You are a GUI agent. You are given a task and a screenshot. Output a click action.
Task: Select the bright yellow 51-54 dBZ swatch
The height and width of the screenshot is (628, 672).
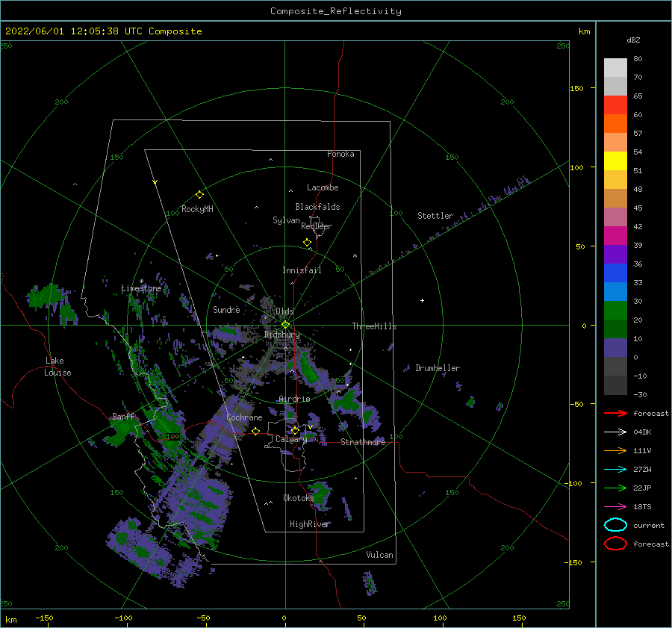pyautogui.click(x=615, y=161)
